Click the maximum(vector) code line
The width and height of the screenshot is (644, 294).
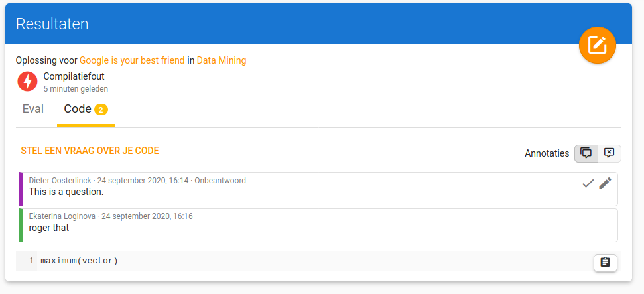[79, 261]
